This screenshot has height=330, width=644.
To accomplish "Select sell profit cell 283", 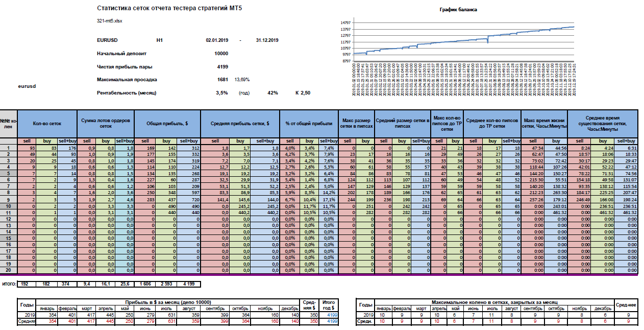I will [146, 199].
